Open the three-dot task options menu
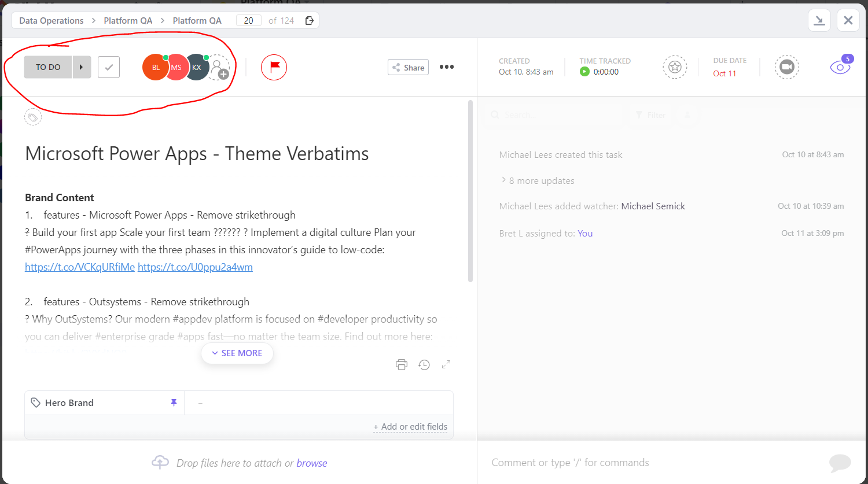This screenshot has width=868, height=484. [447, 67]
